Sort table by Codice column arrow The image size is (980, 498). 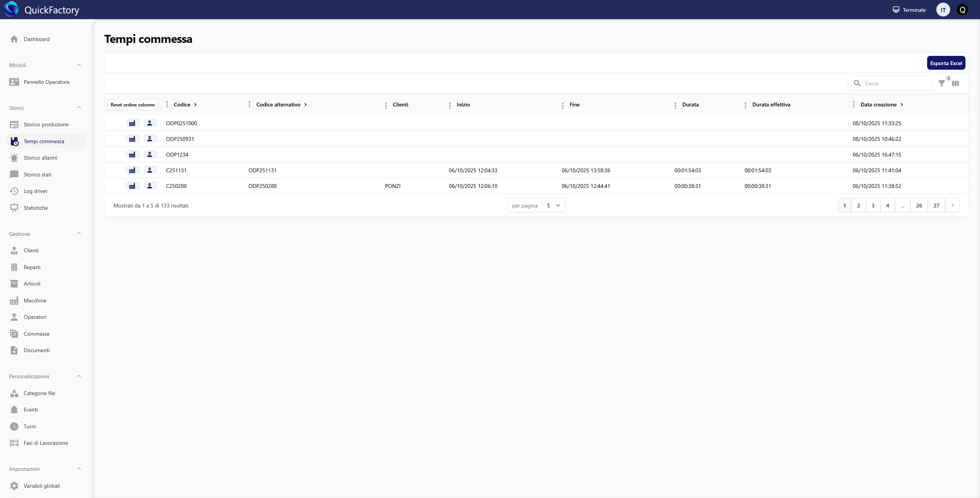(x=195, y=104)
